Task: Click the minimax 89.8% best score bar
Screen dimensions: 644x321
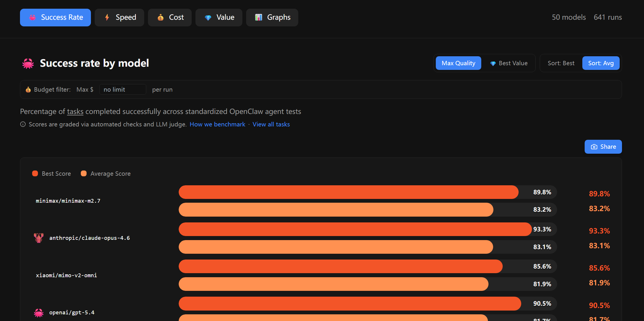Action: 349,192
